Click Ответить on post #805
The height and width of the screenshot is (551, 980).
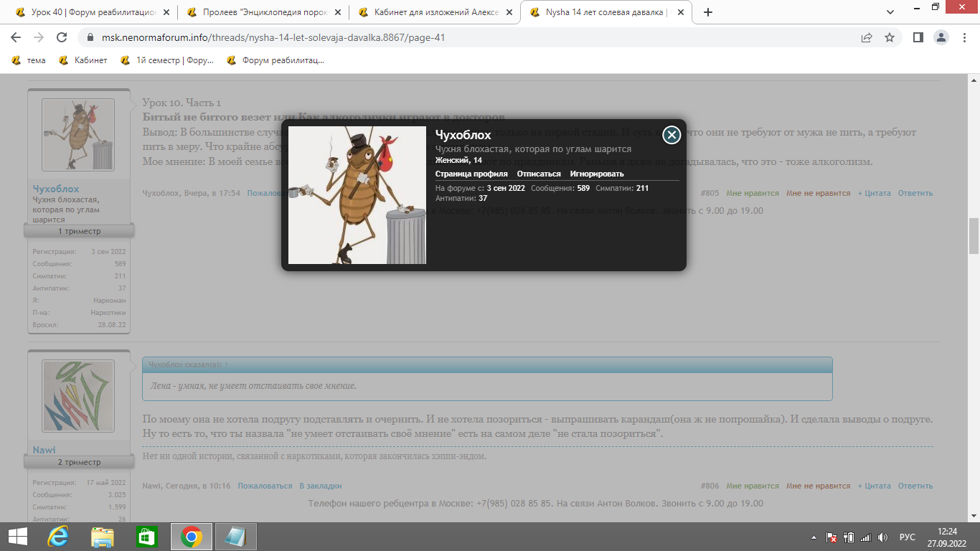(915, 193)
